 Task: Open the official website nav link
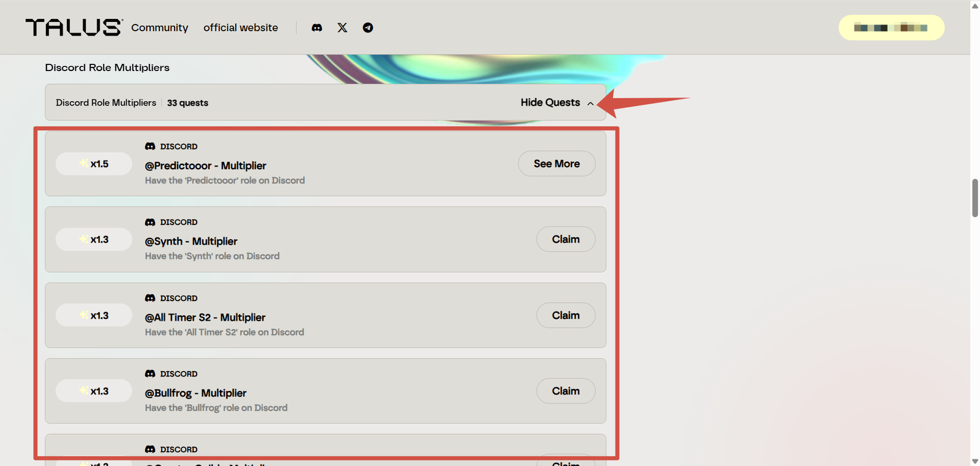[241, 28]
